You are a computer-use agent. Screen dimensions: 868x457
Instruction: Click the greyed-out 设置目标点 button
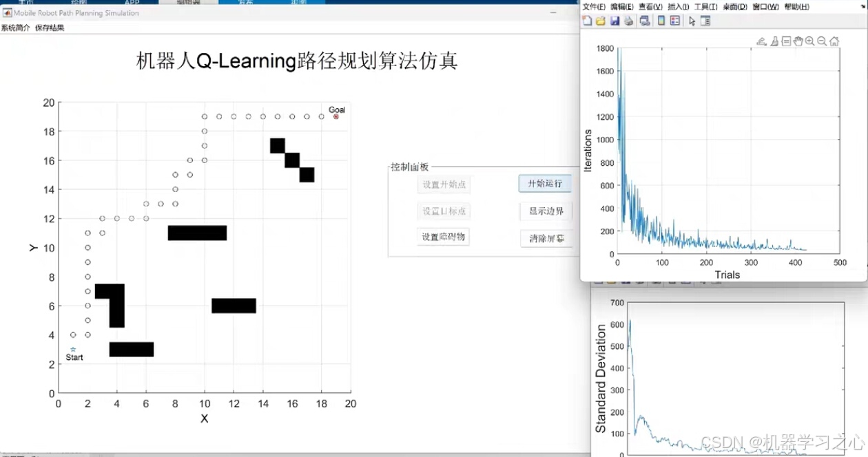(444, 211)
